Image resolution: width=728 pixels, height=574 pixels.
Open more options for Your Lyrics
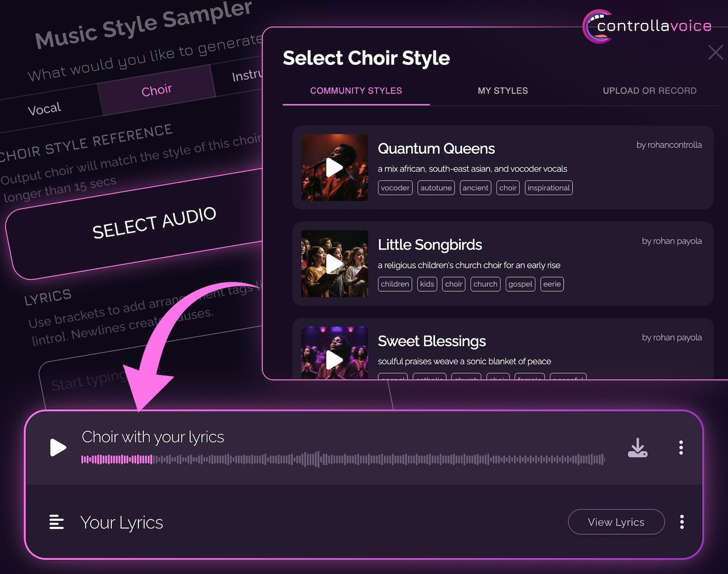681,522
